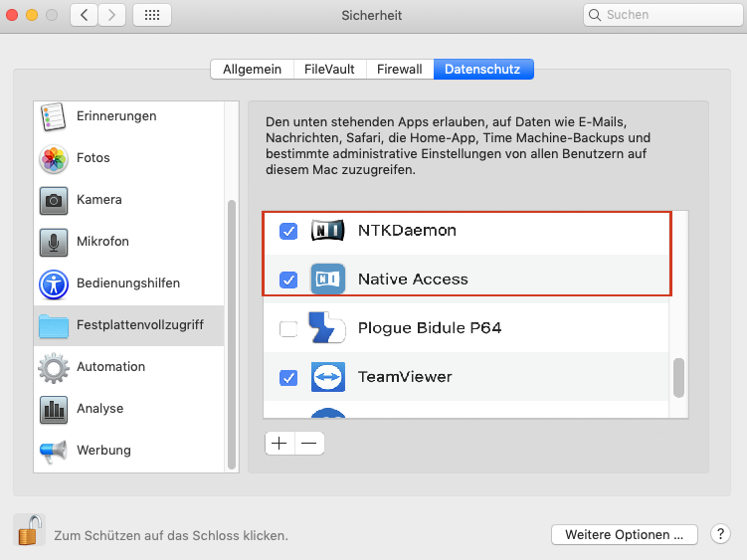Click the Native Access app icon
The width and height of the screenshot is (747, 560).
click(328, 279)
